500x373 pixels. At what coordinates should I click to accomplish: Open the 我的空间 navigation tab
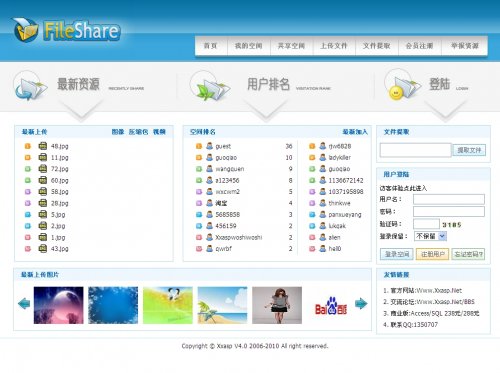click(x=248, y=46)
